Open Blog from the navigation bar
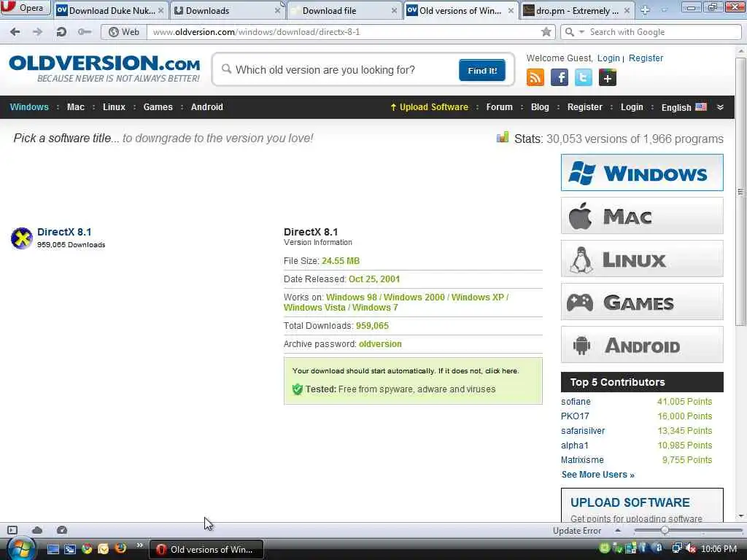This screenshot has width=747, height=560. click(540, 107)
